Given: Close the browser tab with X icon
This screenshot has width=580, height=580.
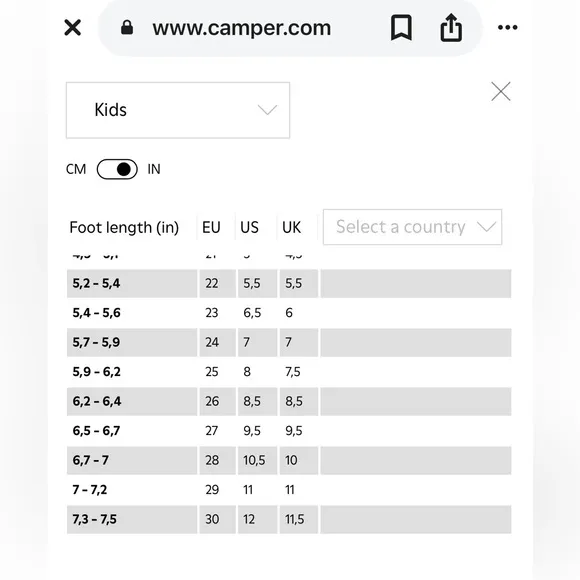Looking at the screenshot, I should [72, 28].
